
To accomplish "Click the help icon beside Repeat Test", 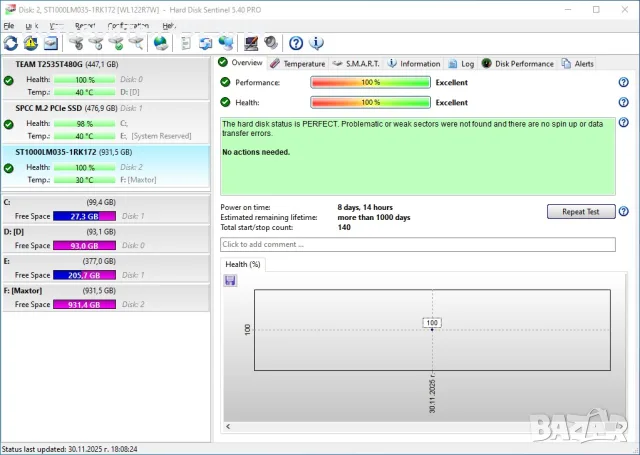I will click(623, 211).
